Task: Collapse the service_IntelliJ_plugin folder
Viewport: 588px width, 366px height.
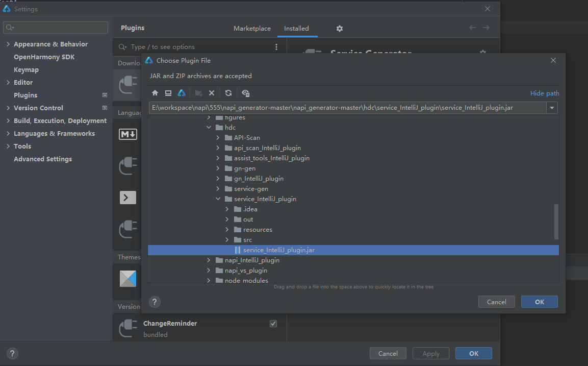Action: coord(218,199)
